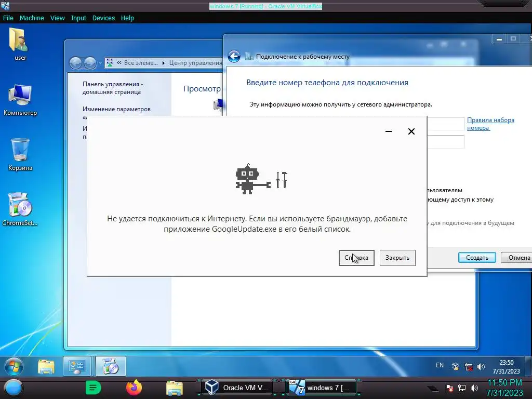Expand the chevron between the two breadcrumbs
The width and height of the screenshot is (532, 399).
(164, 63)
